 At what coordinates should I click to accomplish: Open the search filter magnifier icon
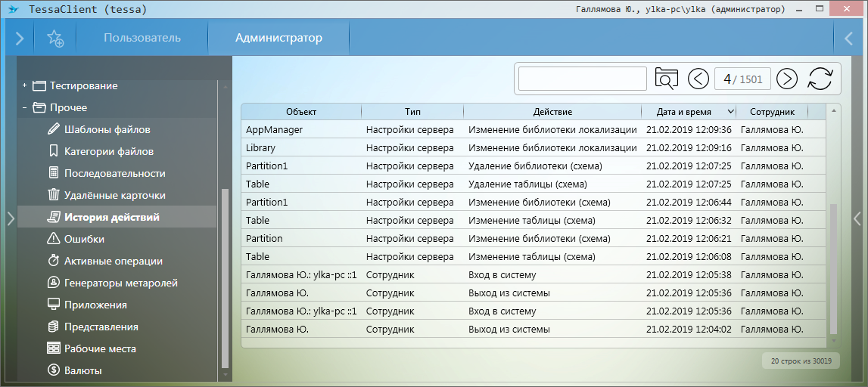tap(667, 79)
